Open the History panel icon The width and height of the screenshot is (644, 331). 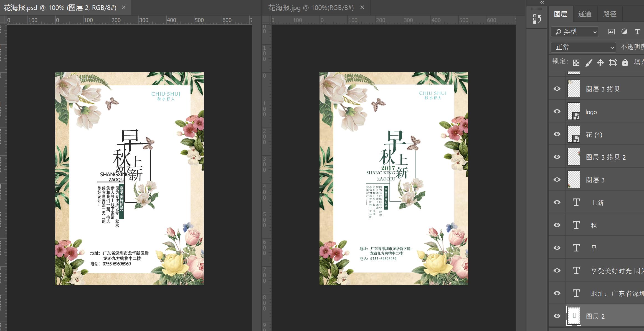pyautogui.click(x=537, y=19)
